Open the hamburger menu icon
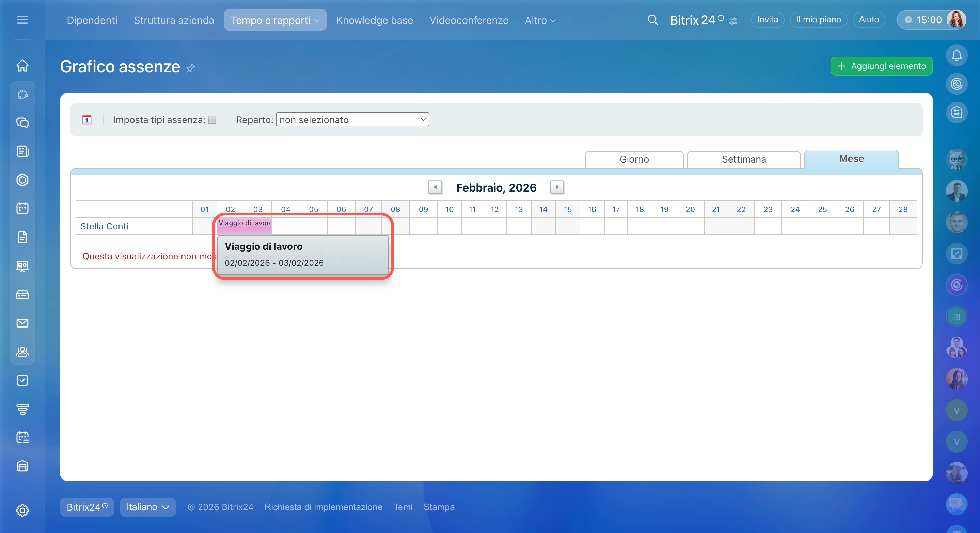 pyautogui.click(x=22, y=20)
